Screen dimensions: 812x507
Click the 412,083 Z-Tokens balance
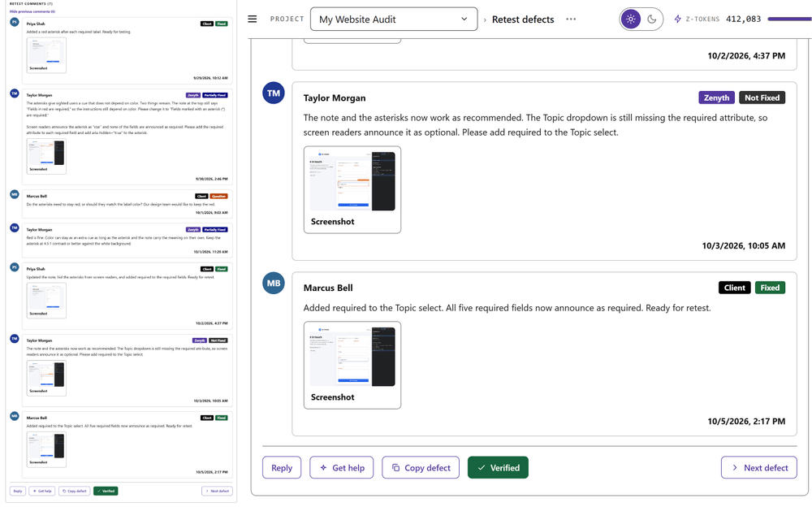[x=743, y=19]
